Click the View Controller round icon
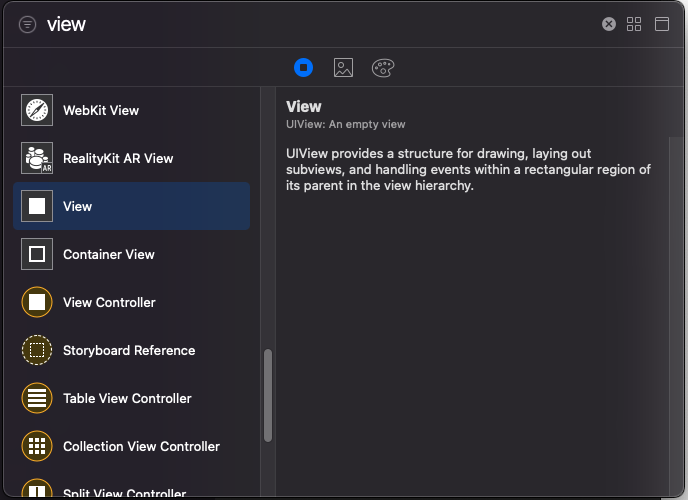Viewport: 688px width, 500px height. (x=37, y=302)
